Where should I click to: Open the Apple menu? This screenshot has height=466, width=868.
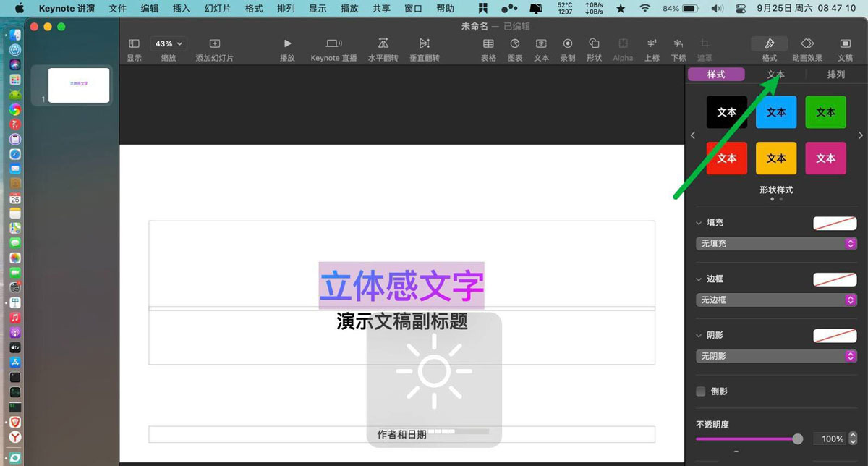coord(19,9)
